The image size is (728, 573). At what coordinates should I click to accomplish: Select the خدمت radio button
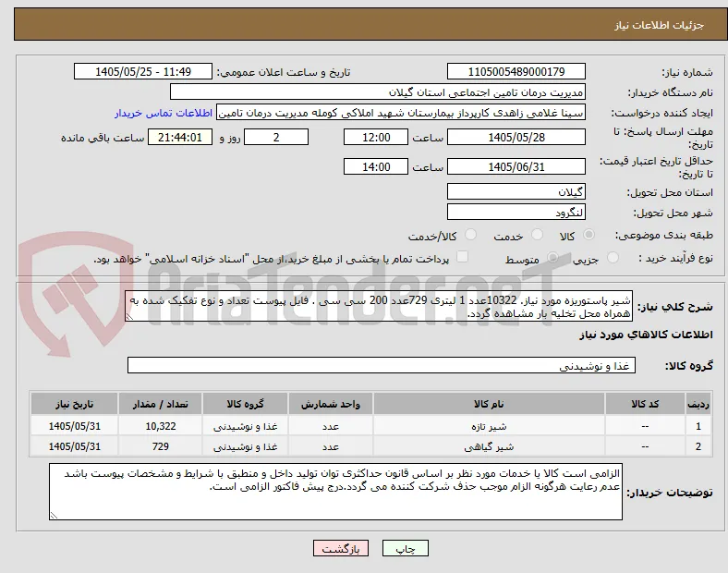(537, 235)
